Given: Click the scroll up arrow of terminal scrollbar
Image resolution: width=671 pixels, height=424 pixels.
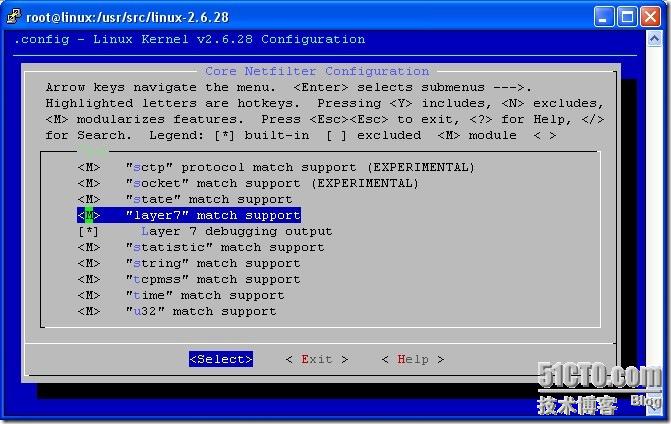Looking at the screenshot, I should 654,39.
